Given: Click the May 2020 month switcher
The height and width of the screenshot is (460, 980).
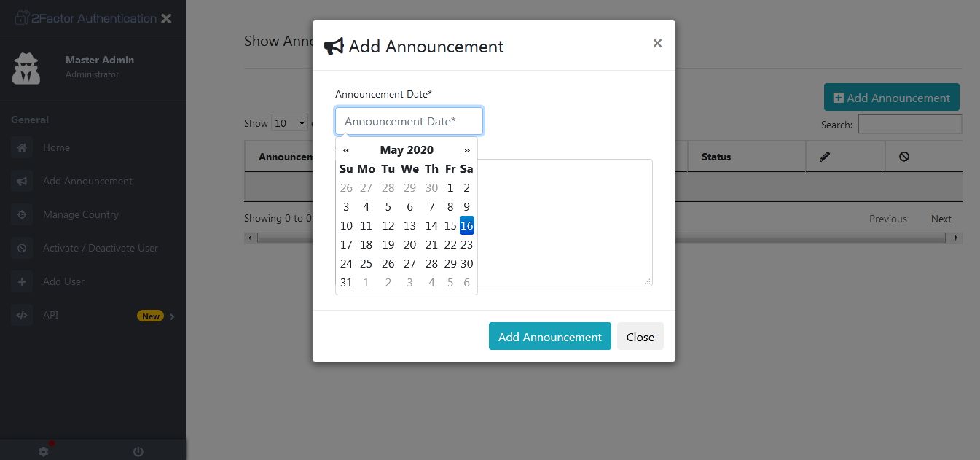Looking at the screenshot, I should (x=407, y=150).
